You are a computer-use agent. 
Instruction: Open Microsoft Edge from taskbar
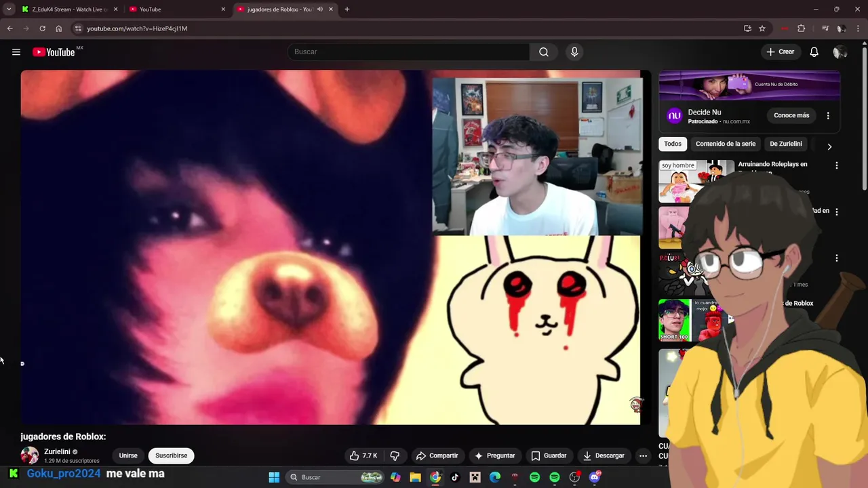click(x=495, y=477)
